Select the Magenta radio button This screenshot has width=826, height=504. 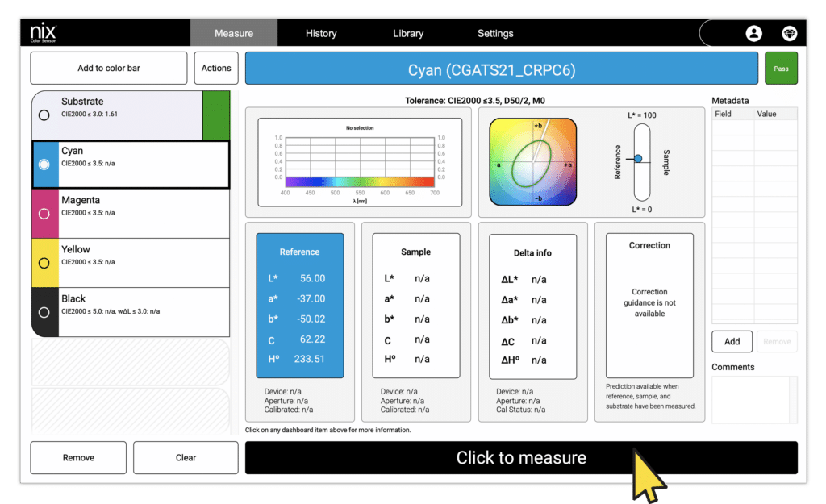click(x=44, y=213)
